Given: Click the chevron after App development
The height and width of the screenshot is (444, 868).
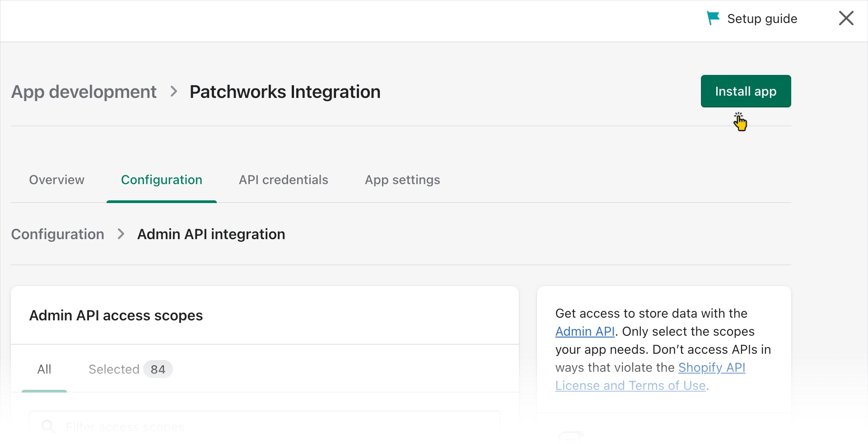Looking at the screenshot, I should point(174,92).
